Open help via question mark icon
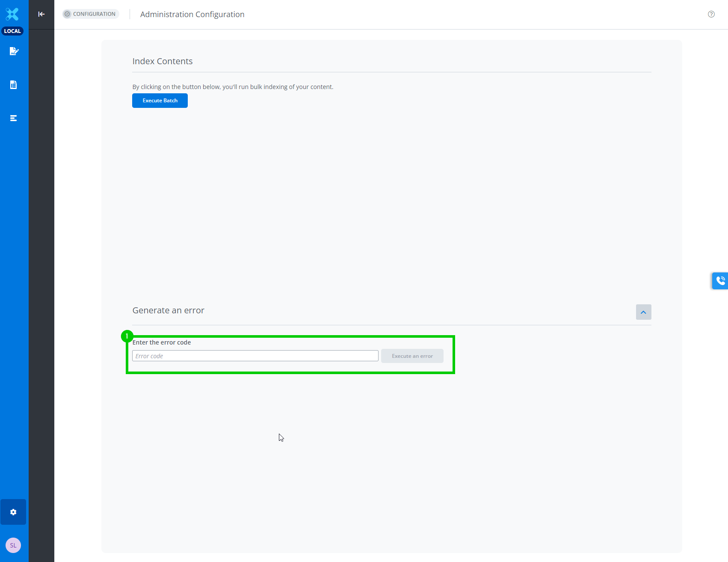Image resolution: width=728 pixels, height=562 pixels. point(711,14)
